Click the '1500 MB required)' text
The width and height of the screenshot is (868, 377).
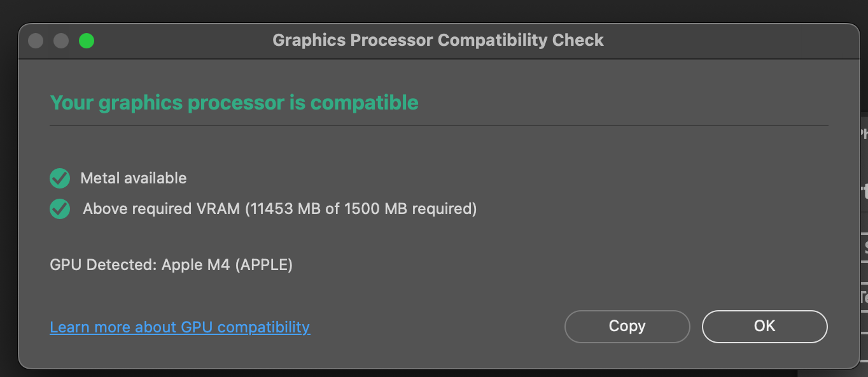(x=410, y=208)
